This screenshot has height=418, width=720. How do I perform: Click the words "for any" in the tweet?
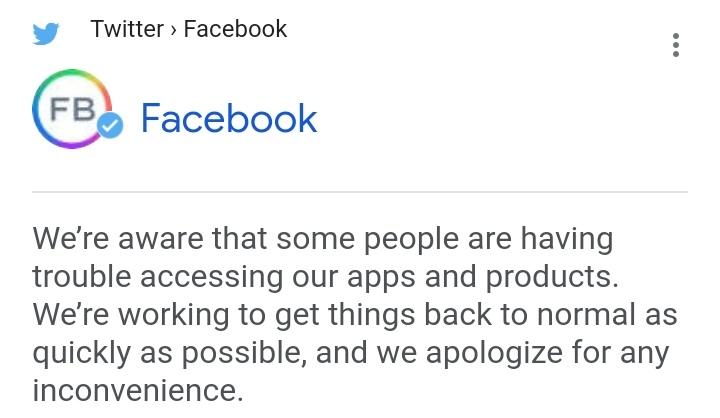pyautogui.click(x=641, y=353)
